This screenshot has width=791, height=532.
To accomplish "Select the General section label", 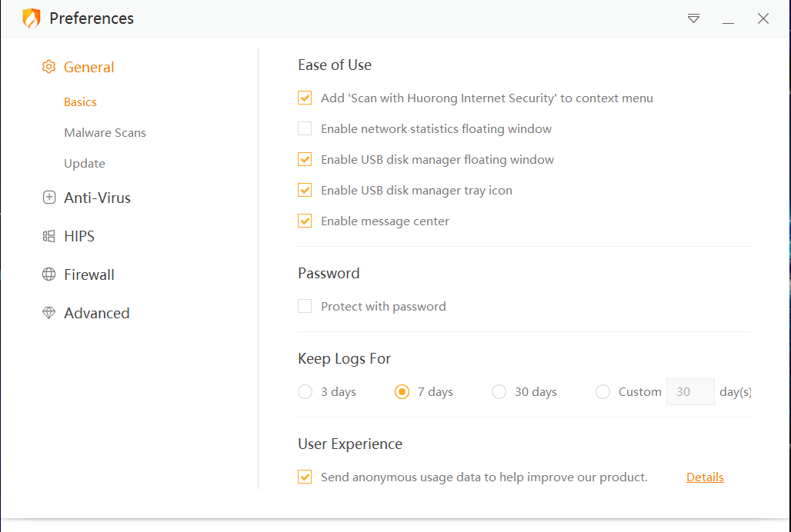I will pos(88,67).
